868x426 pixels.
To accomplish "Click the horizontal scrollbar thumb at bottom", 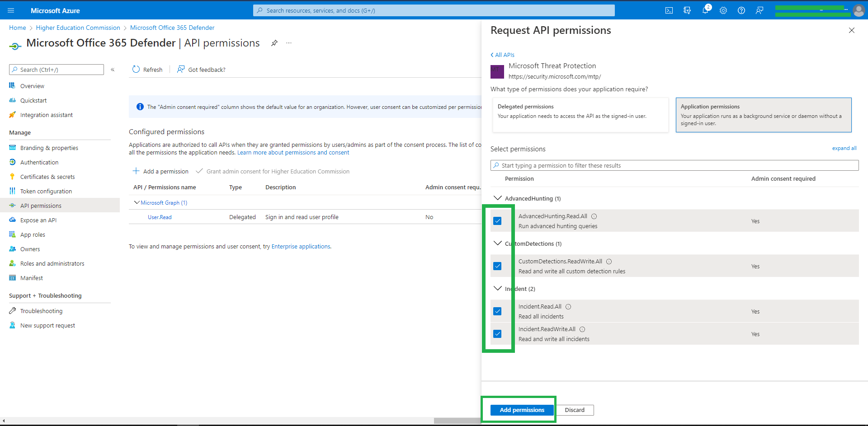I will click(457, 421).
